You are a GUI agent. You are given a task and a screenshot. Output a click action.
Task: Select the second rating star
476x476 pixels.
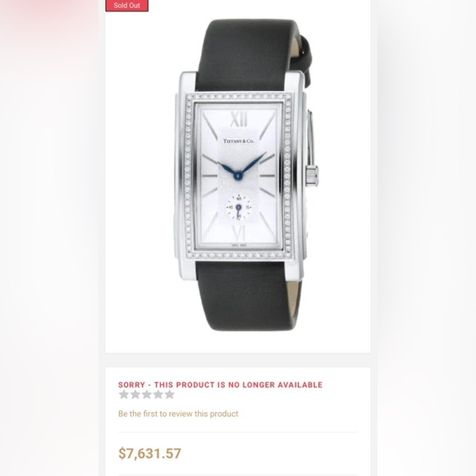(x=135, y=394)
